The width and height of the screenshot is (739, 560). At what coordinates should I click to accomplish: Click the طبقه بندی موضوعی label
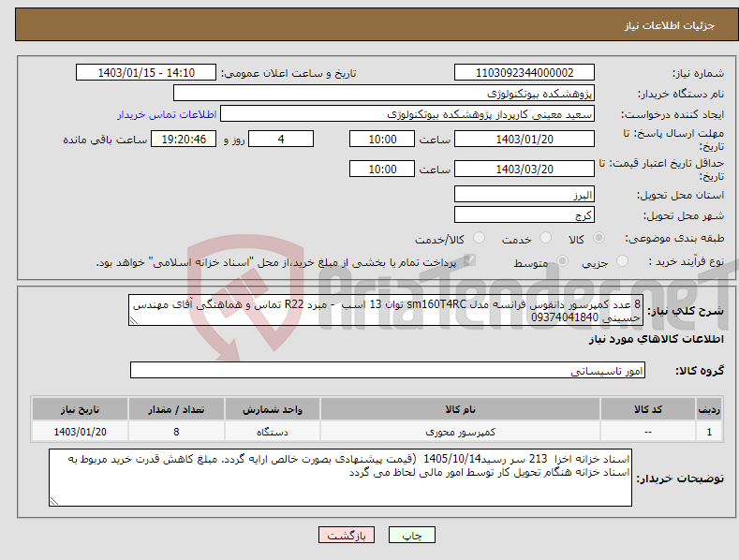(674, 239)
